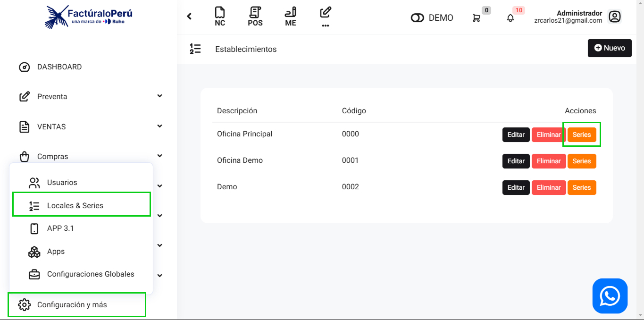The height and width of the screenshot is (320, 644).
Task: Collapse sidebar with the back arrow
Action: (x=189, y=17)
